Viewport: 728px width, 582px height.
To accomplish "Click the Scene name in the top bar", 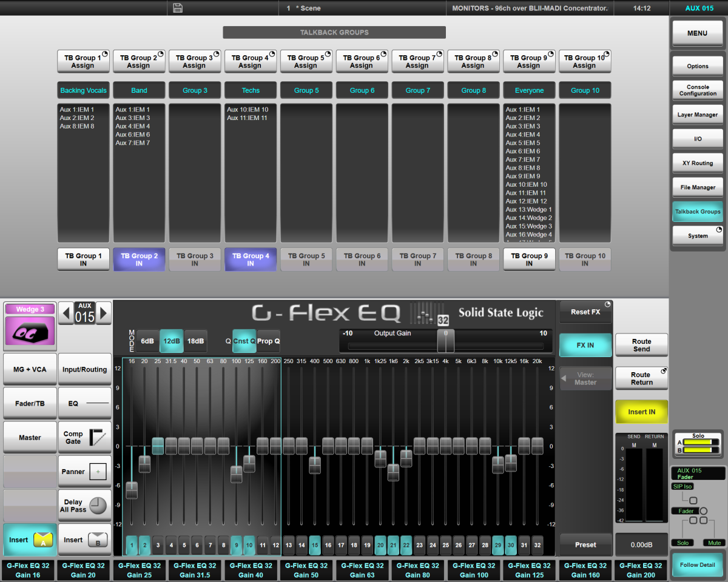I will tap(311, 8).
